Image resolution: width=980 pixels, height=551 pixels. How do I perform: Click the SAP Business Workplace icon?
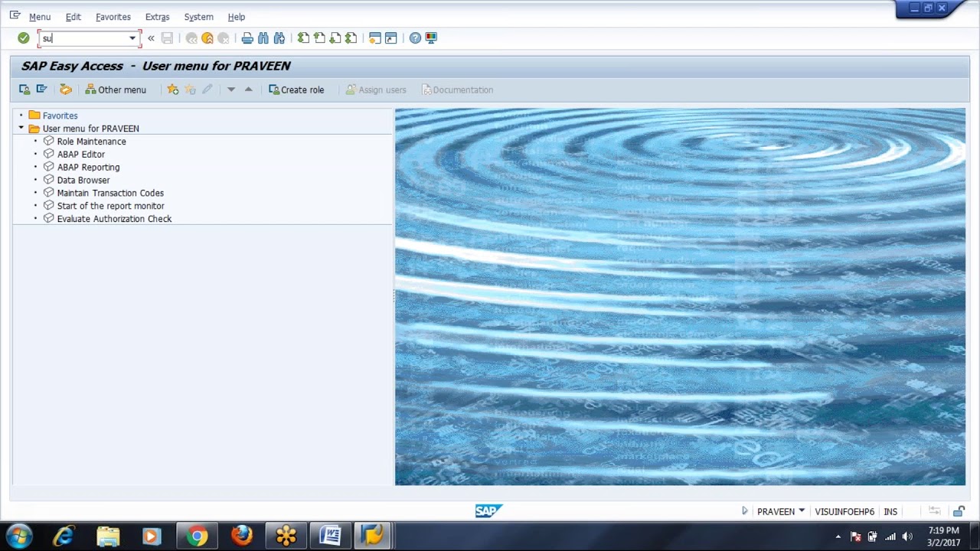[x=66, y=90]
